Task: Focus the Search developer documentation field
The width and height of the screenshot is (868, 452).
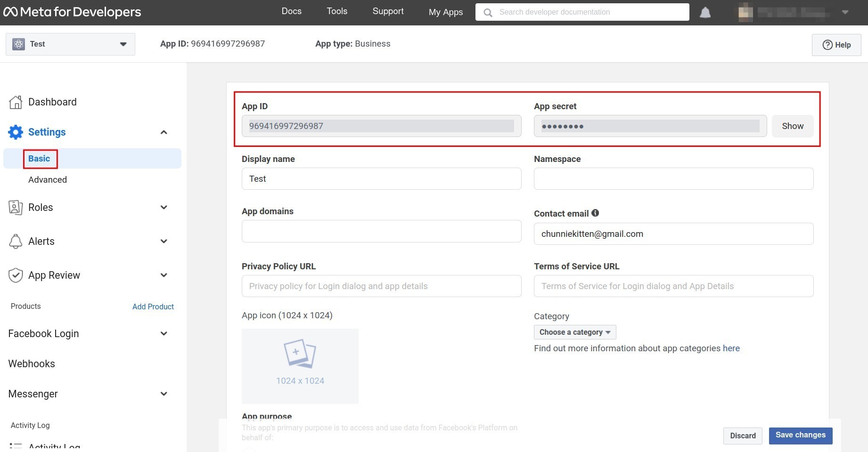Action: (x=582, y=12)
